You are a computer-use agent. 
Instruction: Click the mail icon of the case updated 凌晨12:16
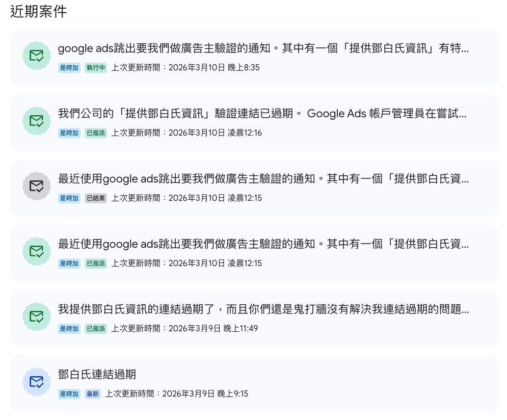click(x=37, y=121)
